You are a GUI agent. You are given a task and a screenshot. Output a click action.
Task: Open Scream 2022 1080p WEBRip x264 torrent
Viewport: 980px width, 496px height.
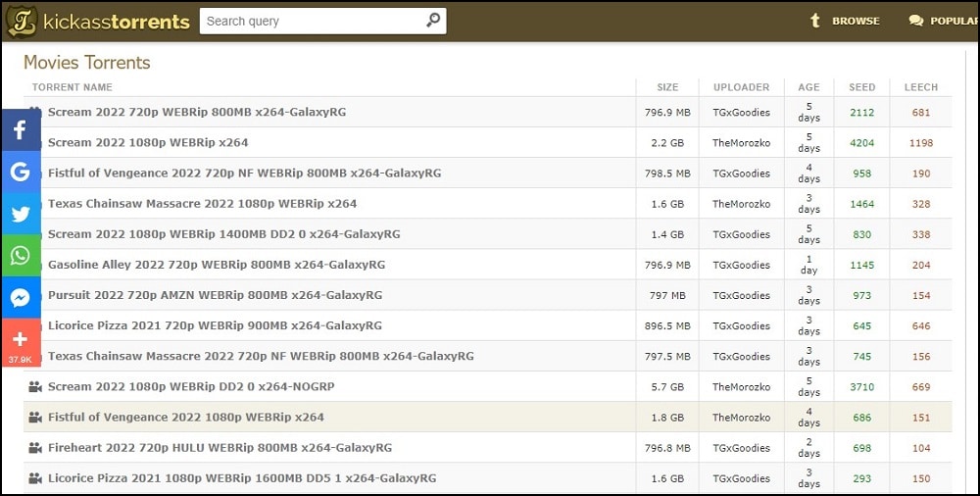148,142
